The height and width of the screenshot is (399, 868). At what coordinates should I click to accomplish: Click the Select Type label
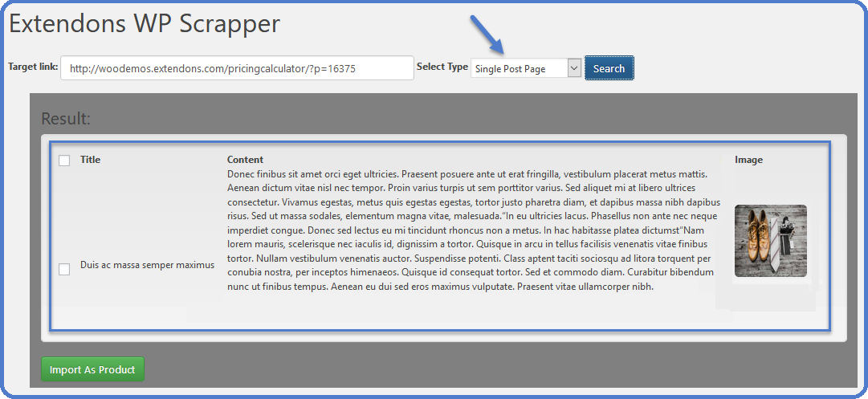coord(442,67)
